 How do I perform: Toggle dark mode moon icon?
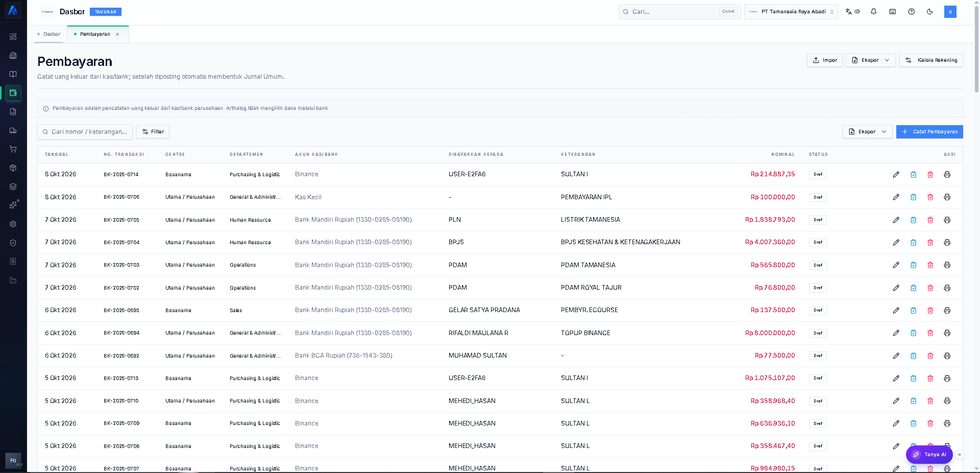pos(929,12)
